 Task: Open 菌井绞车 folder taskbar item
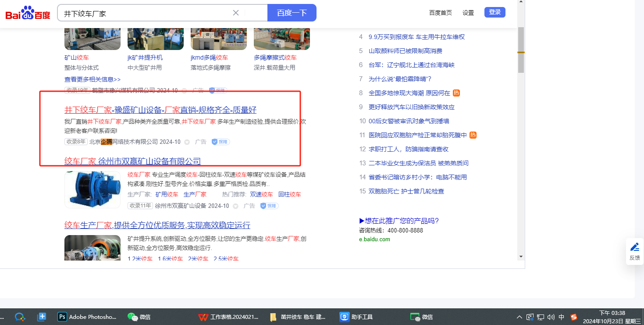click(x=298, y=317)
